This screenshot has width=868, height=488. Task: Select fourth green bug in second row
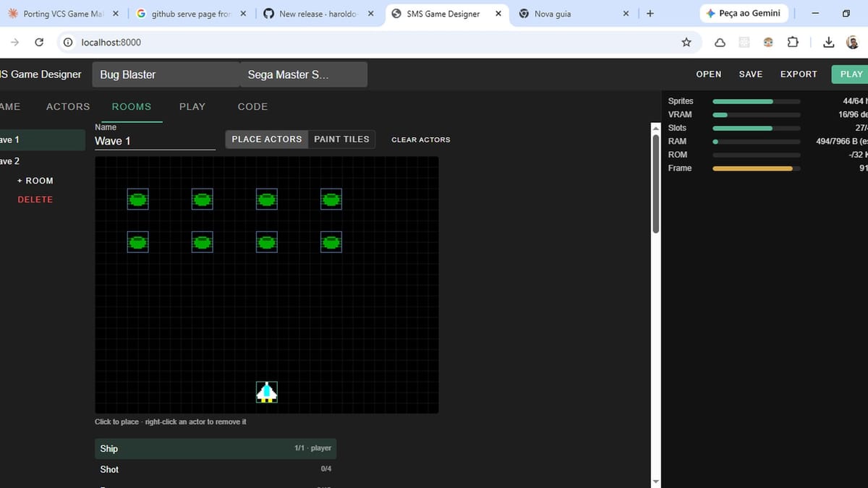[x=331, y=242]
